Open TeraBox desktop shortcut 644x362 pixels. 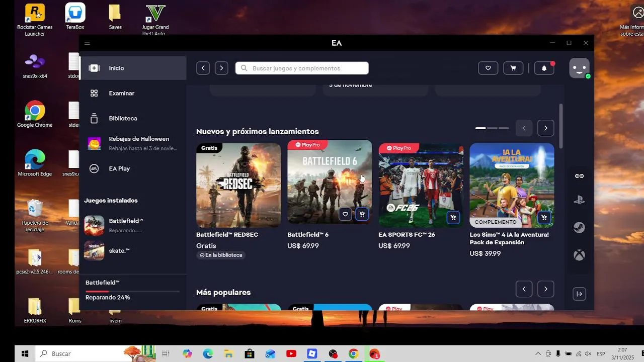pyautogui.click(x=75, y=17)
